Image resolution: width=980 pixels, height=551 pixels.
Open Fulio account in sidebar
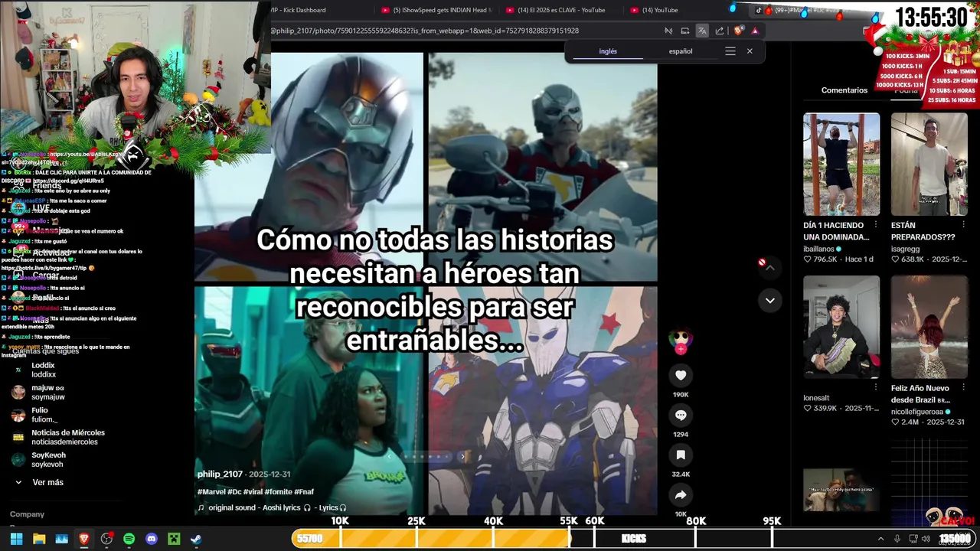(x=44, y=415)
